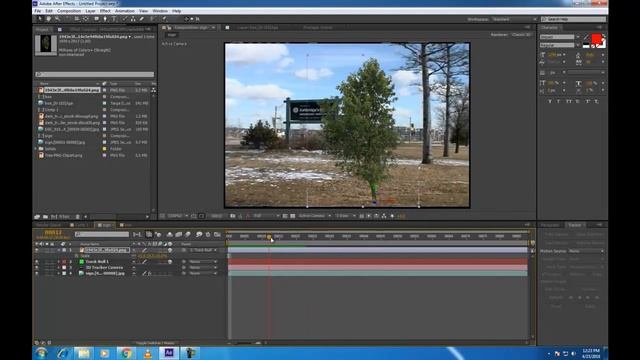Image resolution: width=640 pixels, height=360 pixels.
Task: Open the viewer magnification dropdown
Action: [x=178, y=216]
